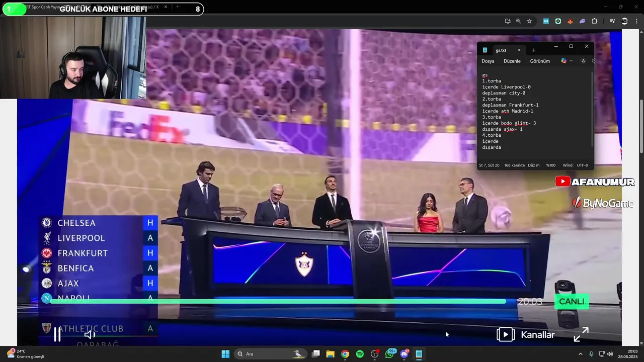Viewport: 644px width, 362px height.
Task: Open the teal circular browser extension
Action: [x=558, y=21]
